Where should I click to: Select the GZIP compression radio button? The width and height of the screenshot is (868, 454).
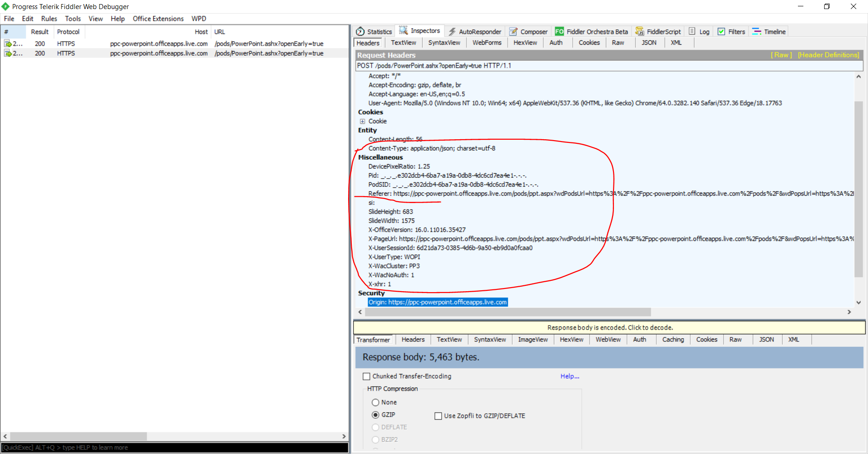click(375, 415)
